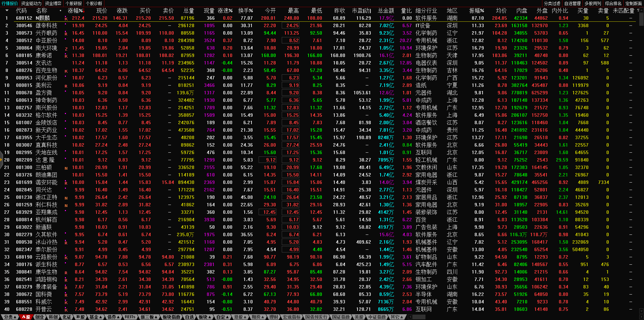Open 定制版面 layout customization

point(633,3)
